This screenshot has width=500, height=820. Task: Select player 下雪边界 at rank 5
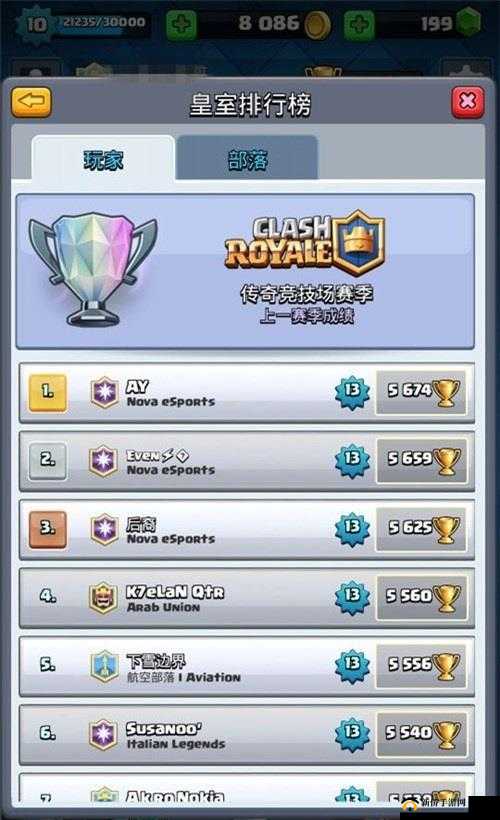pos(247,666)
